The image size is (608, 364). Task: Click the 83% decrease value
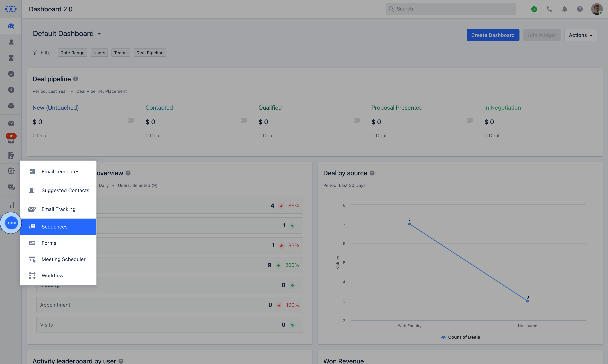coord(294,245)
